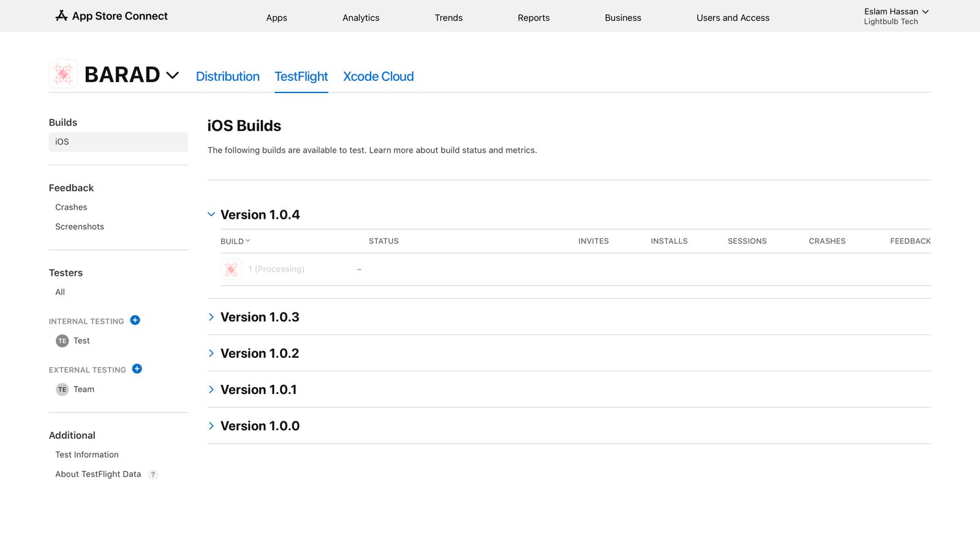Screen dimensions: 980x560
Task: Click the Version 1.0.3 heading text
Action: [x=260, y=317]
